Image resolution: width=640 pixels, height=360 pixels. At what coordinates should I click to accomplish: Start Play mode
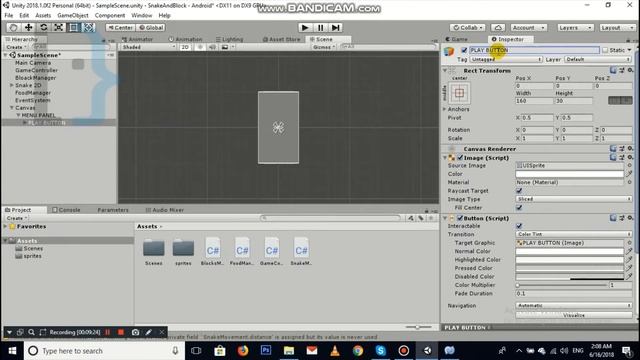tap(304, 27)
